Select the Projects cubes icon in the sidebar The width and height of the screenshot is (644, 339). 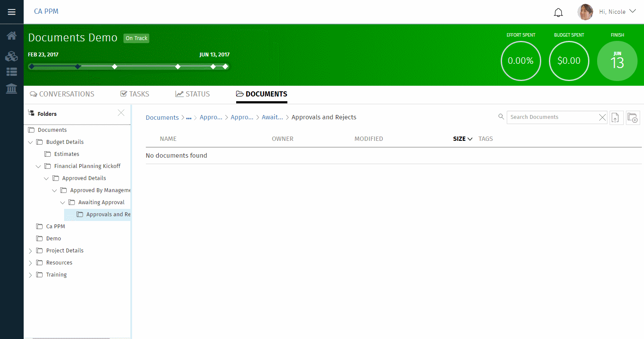(x=11, y=56)
